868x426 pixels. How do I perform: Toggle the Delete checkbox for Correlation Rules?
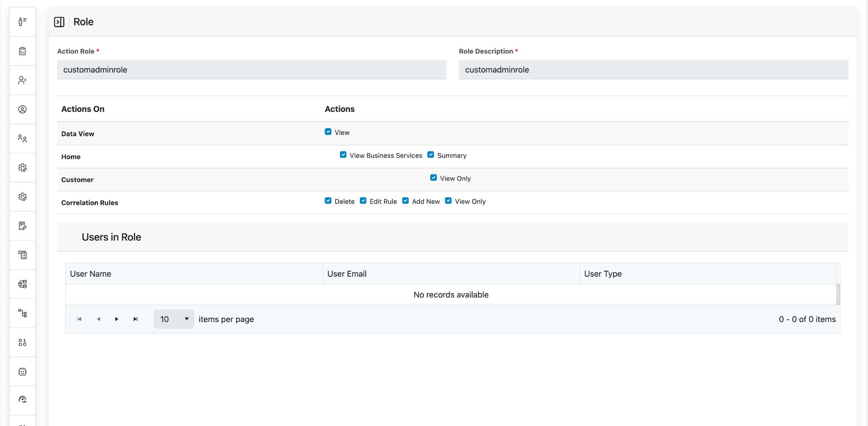328,201
